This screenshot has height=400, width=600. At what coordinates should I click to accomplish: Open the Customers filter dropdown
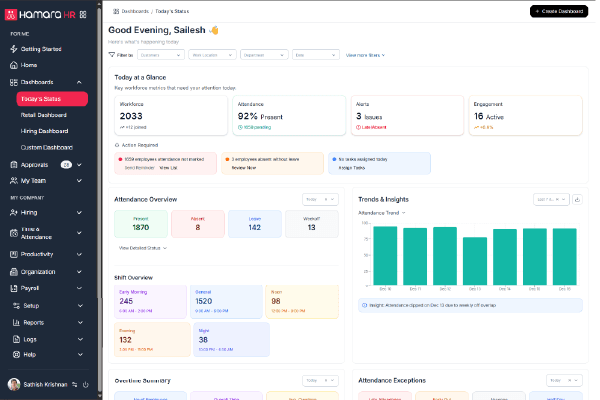click(161, 55)
